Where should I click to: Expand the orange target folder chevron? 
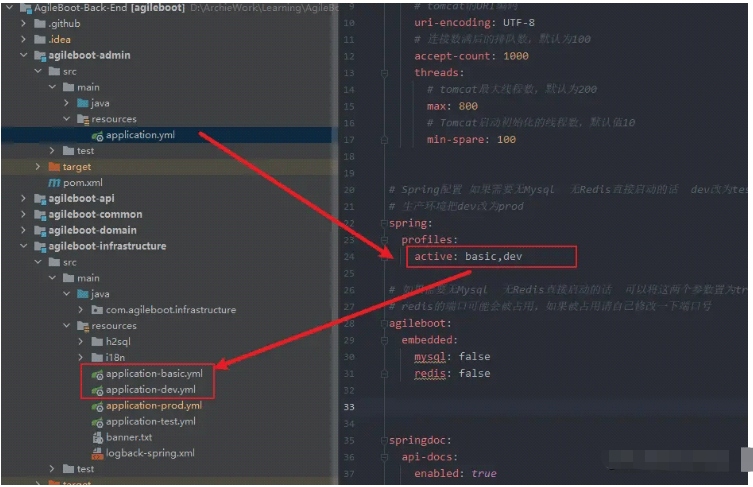coord(38,167)
